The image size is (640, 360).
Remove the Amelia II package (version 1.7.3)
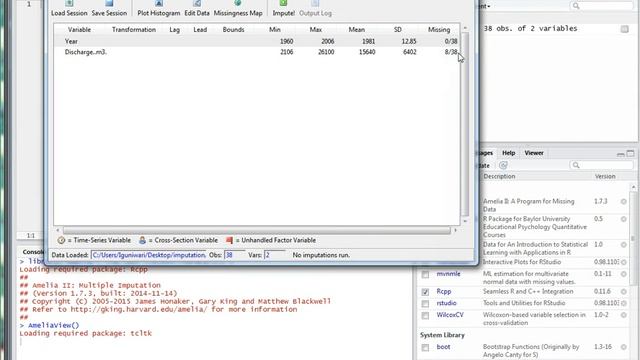pos(624,202)
